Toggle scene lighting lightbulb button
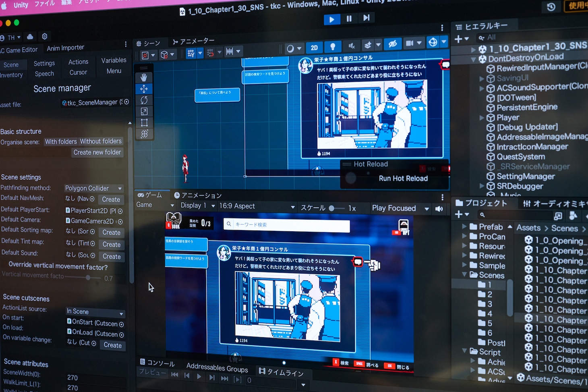The width and height of the screenshot is (588, 392). [x=333, y=47]
